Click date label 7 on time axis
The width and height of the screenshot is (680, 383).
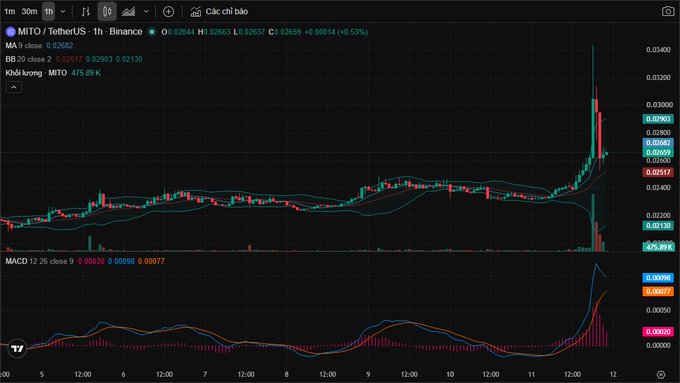205,374
